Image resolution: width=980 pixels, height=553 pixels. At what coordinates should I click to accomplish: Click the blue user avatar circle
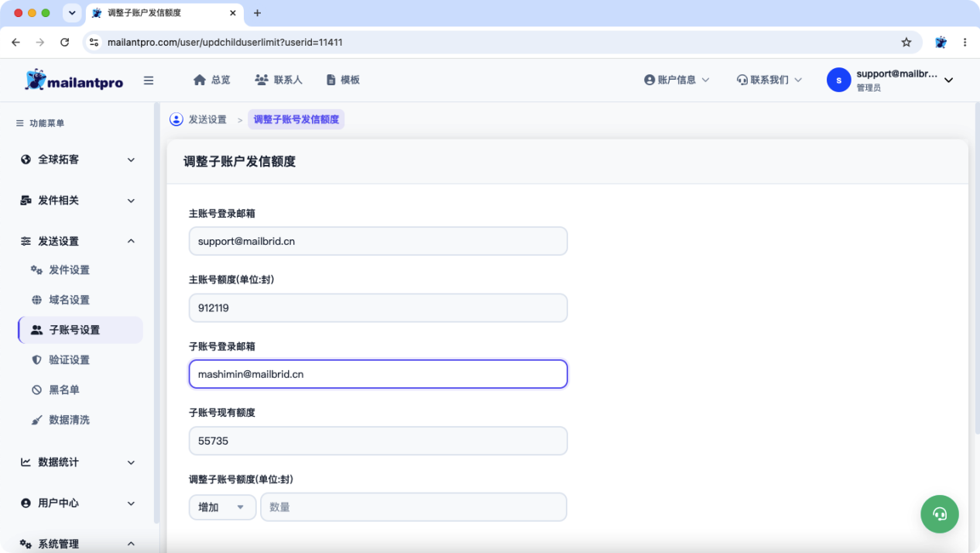838,80
